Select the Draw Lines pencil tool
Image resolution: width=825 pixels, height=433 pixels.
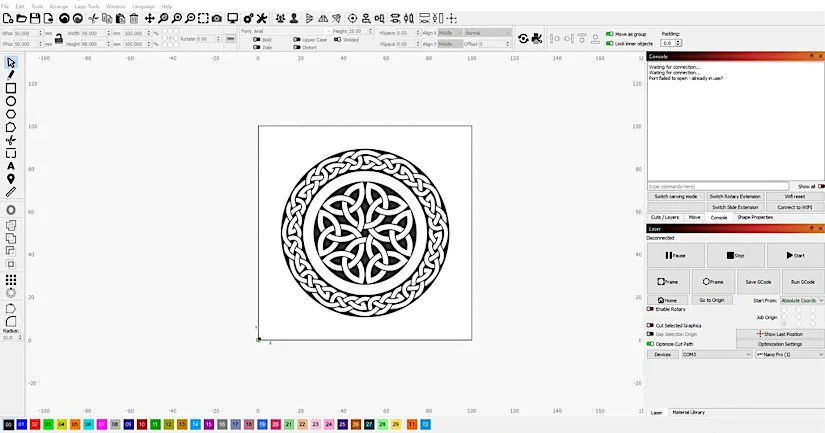(x=11, y=75)
